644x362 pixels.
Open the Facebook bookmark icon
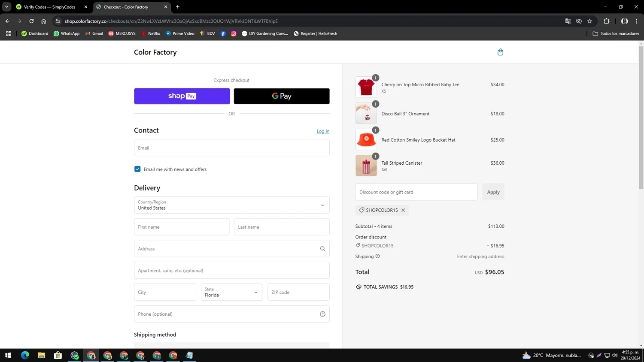click(223, 33)
